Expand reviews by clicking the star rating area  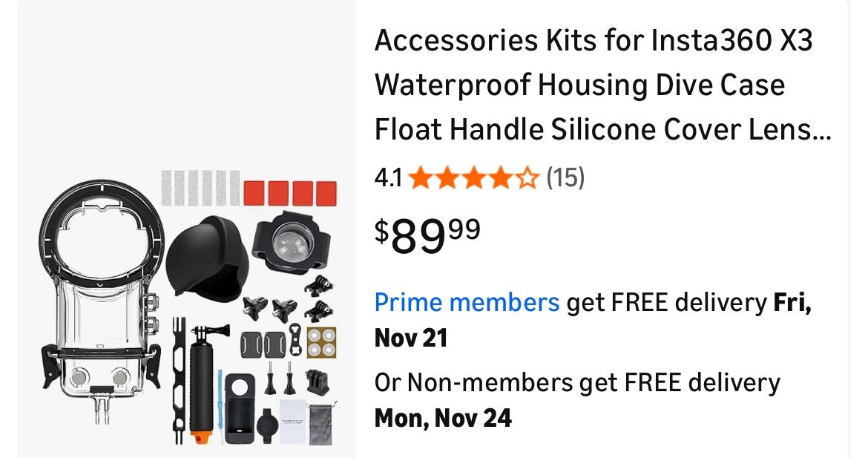click(x=475, y=177)
